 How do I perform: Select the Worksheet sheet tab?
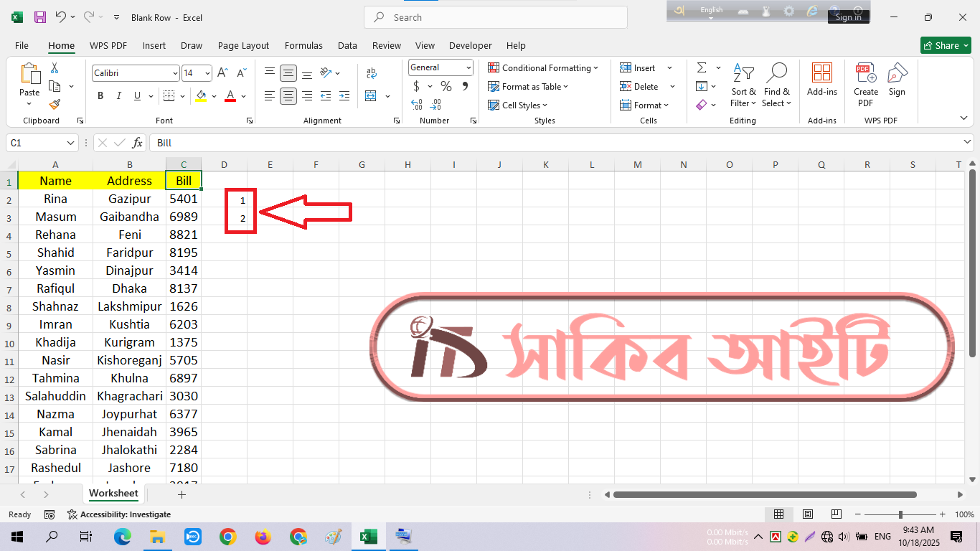[x=113, y=494]
